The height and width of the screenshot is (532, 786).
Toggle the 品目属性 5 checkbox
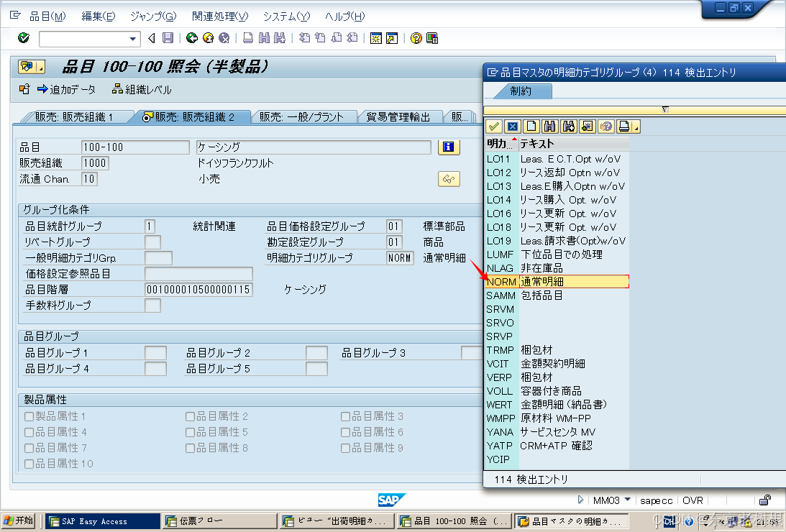tap(190, 432)
